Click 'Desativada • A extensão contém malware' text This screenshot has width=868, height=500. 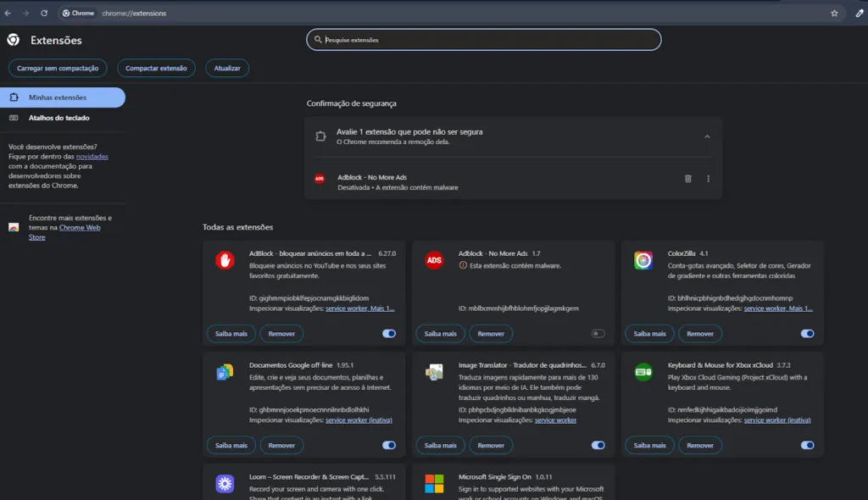click(398, 187)
